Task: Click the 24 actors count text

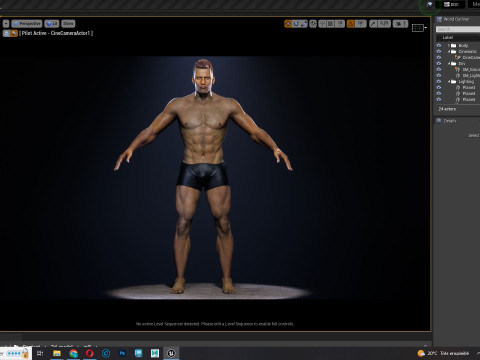Action: [x=447, y=109]
